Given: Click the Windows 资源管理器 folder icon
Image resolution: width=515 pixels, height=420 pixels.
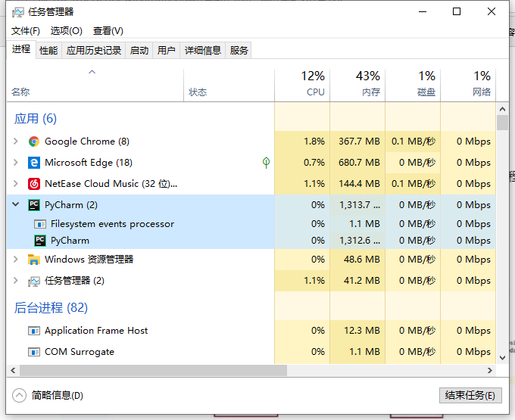Looking at the screenshot, I should (34, 260).
